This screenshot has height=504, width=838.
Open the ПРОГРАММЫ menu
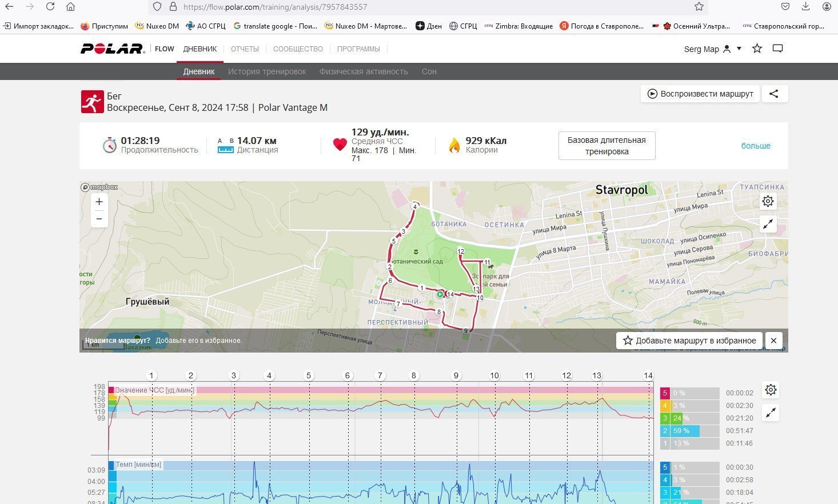coord(358,49)
